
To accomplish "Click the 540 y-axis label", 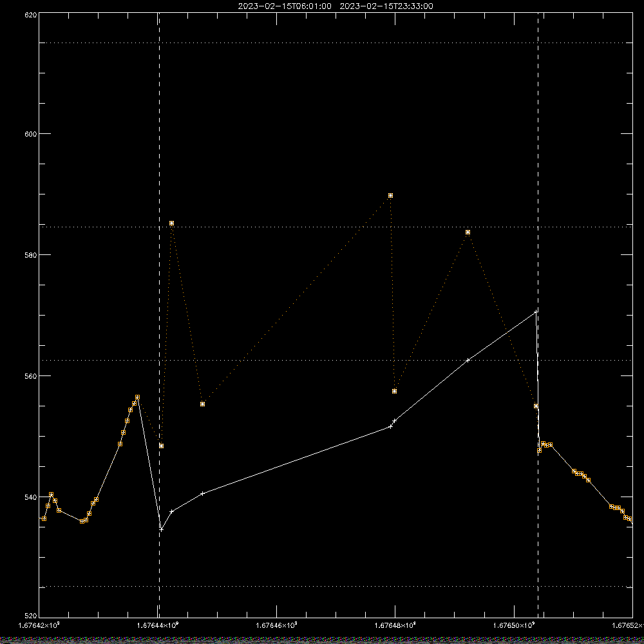I will coord(31,497).
